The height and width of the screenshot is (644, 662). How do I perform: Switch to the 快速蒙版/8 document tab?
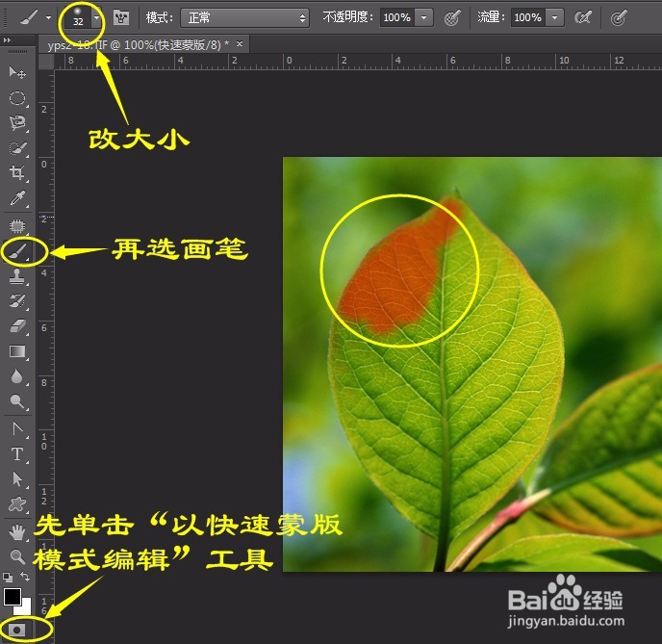coord(138,45)
